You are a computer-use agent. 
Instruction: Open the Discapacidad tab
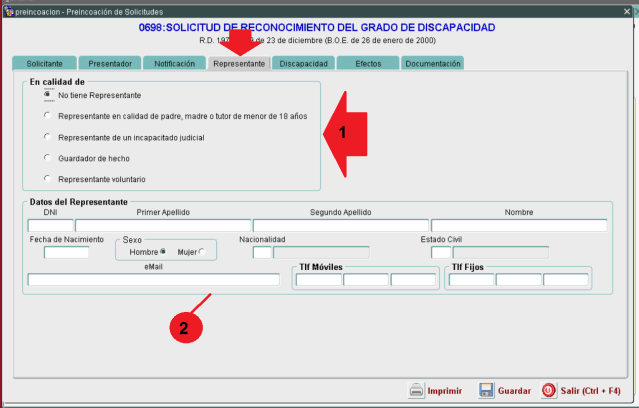coord(304,63)
